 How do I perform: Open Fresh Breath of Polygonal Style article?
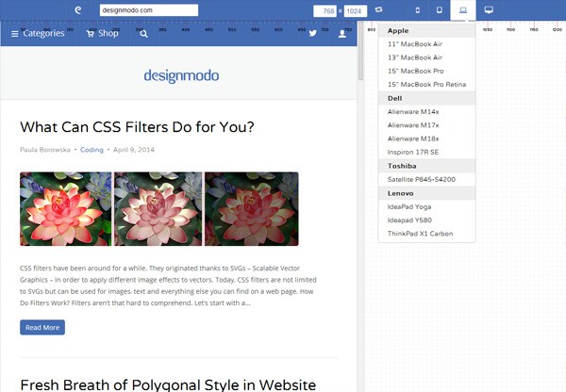tap(168, 384)
